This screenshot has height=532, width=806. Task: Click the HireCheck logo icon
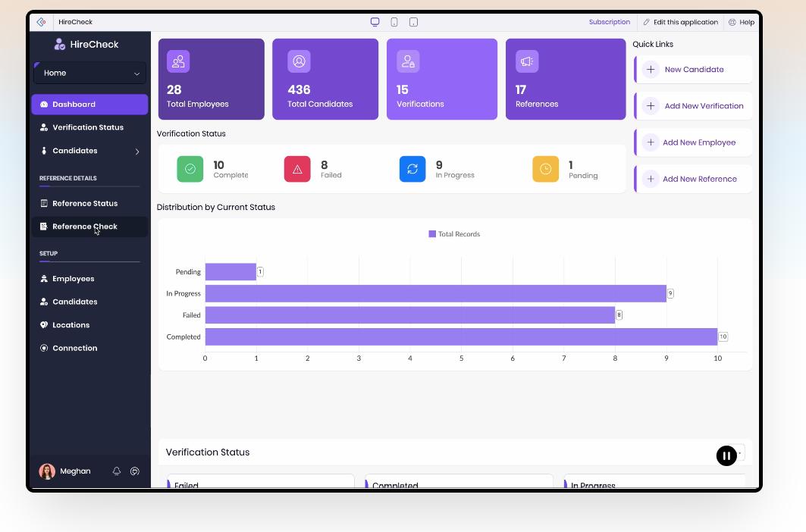(x=58, y=44)
